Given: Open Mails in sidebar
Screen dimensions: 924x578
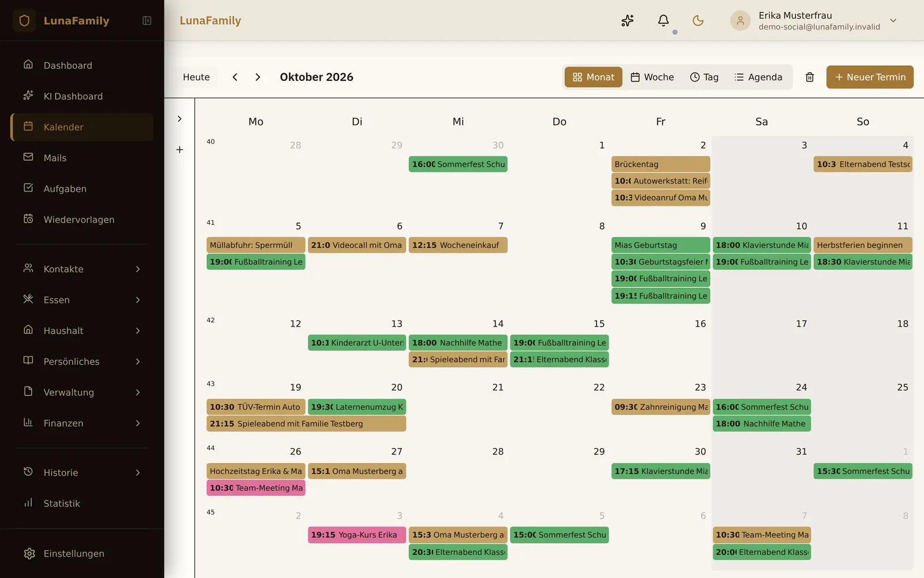Looking at the screenshot, I should pos(82,158).
